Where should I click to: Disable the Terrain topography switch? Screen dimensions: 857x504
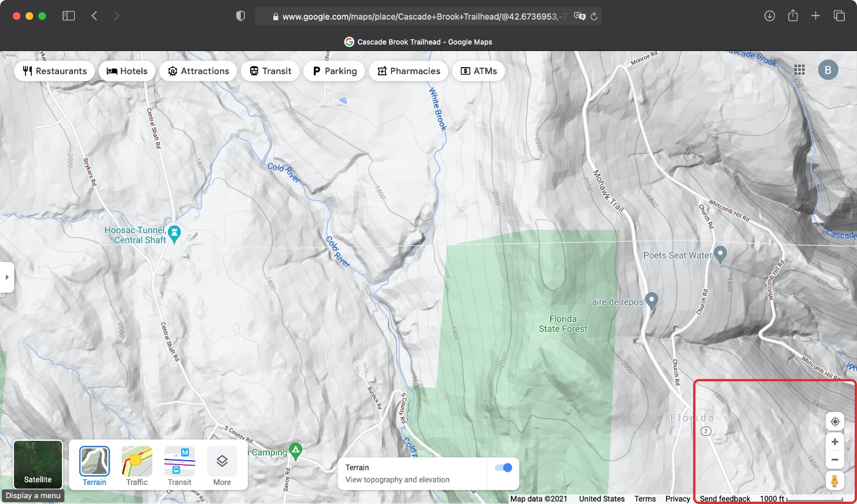pyautogui.click(x=503, y=468)
